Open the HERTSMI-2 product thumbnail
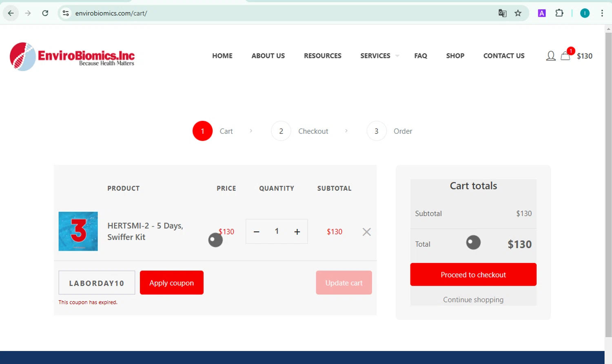Viewport: 612px width, 364px height. [78, 231]
